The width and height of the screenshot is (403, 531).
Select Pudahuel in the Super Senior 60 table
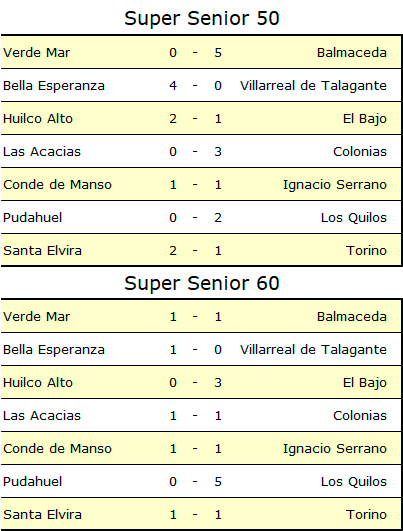pyautogui.click(x=33, y=482)
